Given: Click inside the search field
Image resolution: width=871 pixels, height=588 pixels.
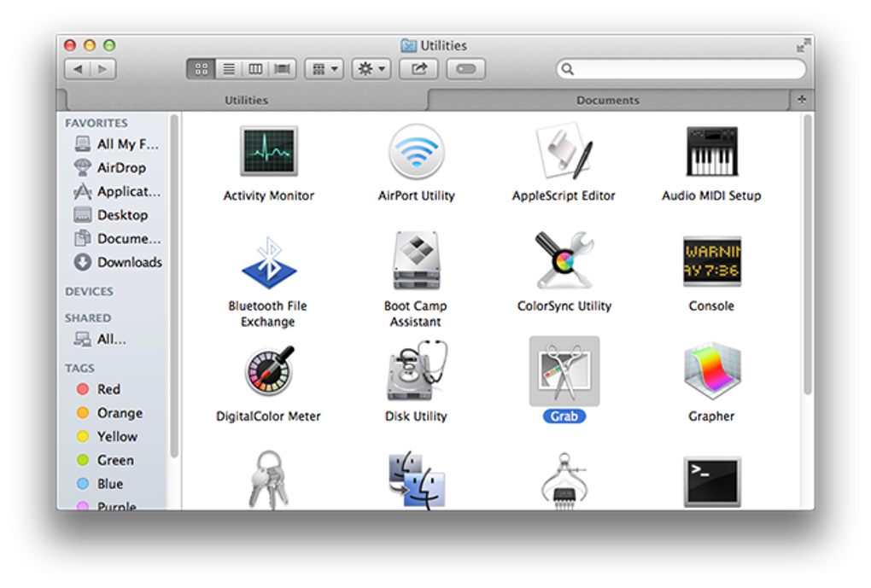Looking at the screenshot, I should pos(681,69).
